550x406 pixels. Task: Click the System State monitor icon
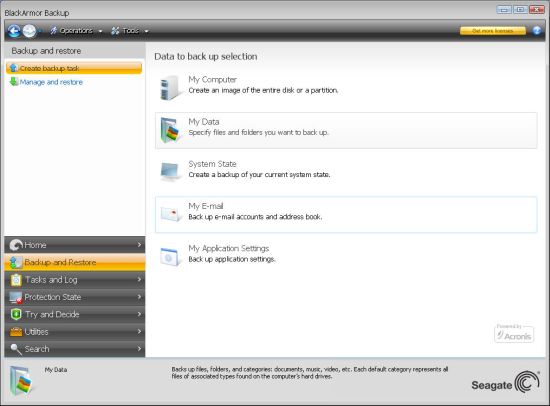[x=170, y=172]
